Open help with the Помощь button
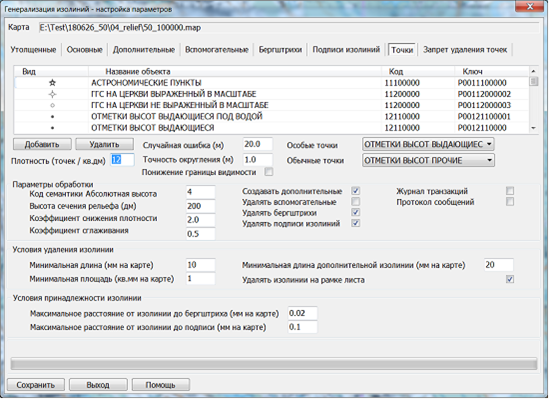 (160, 385)
